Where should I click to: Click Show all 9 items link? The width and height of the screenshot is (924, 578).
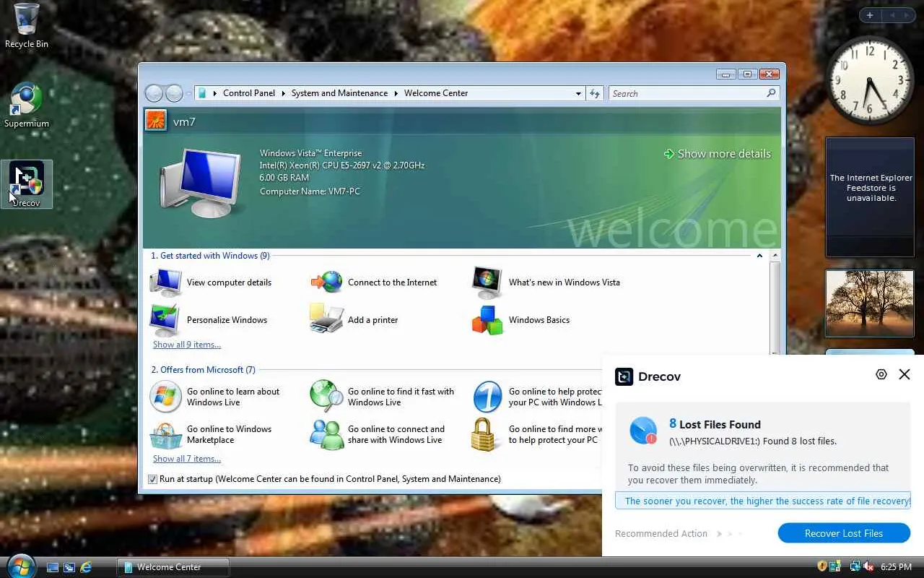187,345
